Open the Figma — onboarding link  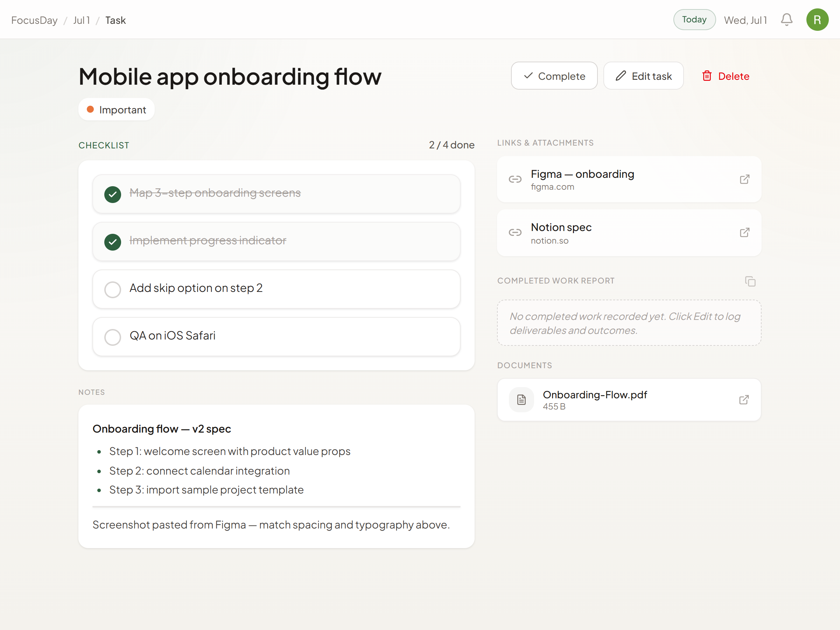tap(629, 179)
